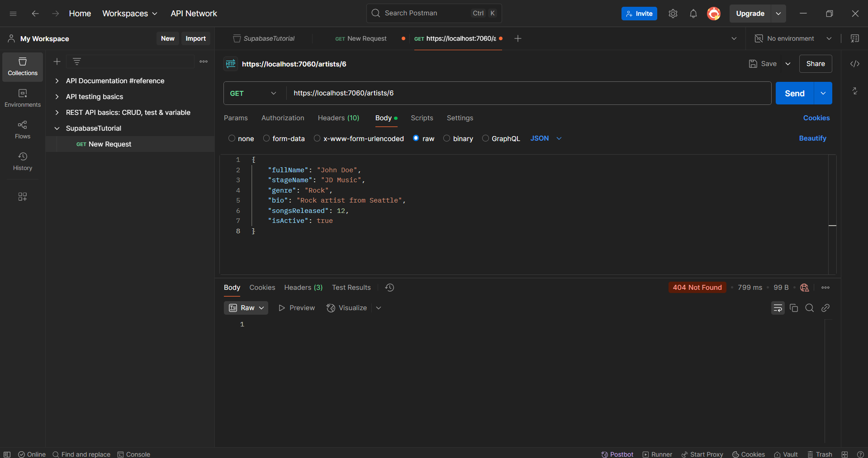Viewport: 868px width, 458px height.
Task: Click the Send button
Action: 795,93
